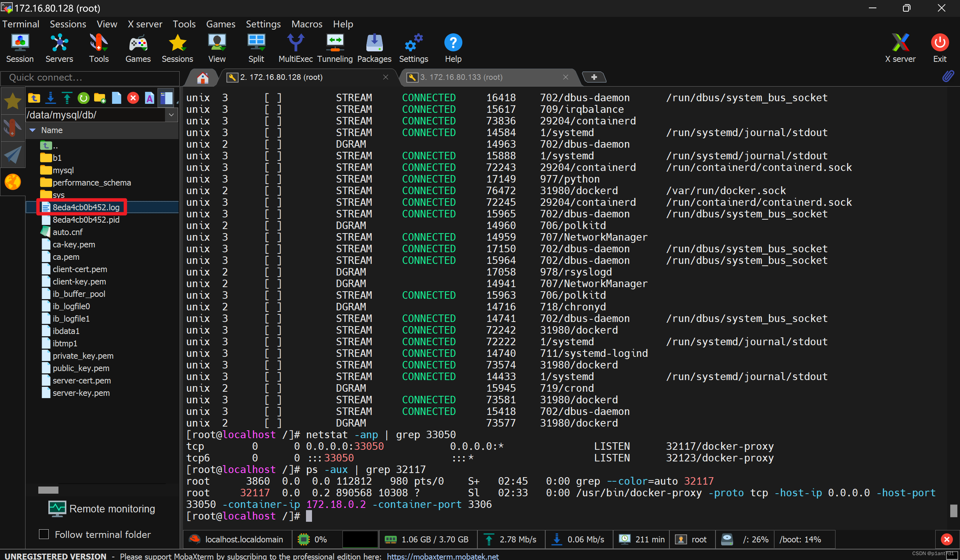Open the mobaxterm.mobatek.net link
This screenshot has width=960, height=560.
(442, 556)
